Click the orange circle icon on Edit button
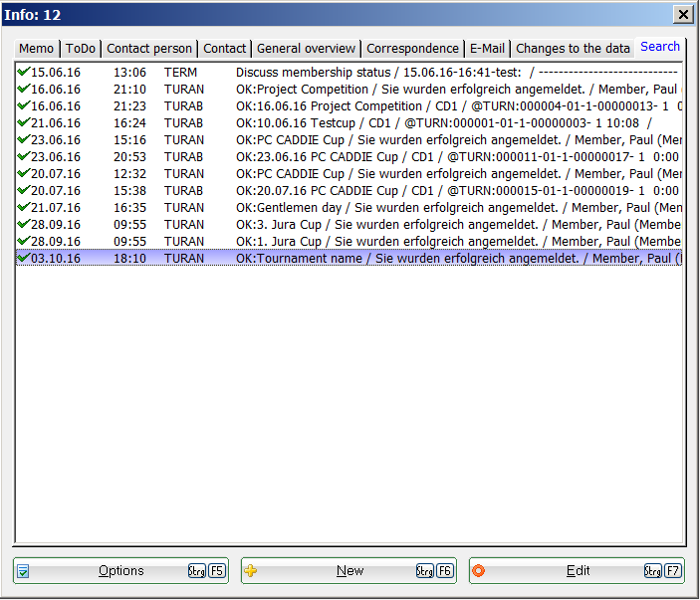This screenshot has width=700, height=600. click(479, 571)
